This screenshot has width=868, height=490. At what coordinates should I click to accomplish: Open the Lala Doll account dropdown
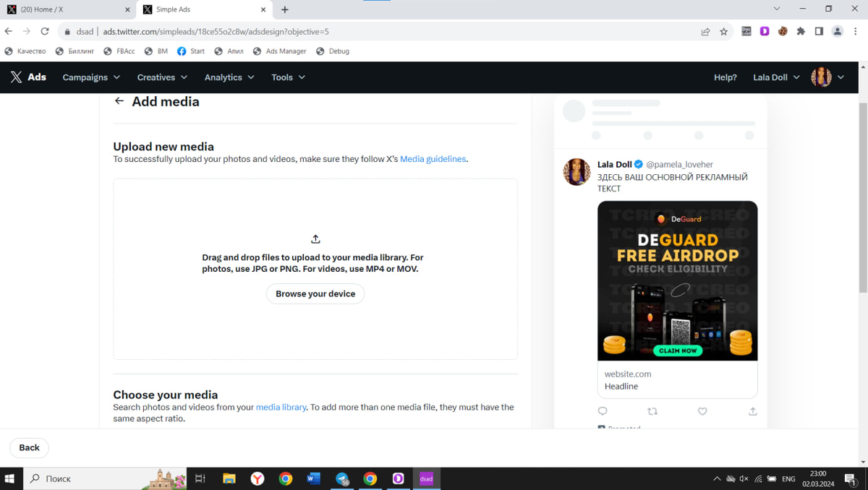coord(776,77)
